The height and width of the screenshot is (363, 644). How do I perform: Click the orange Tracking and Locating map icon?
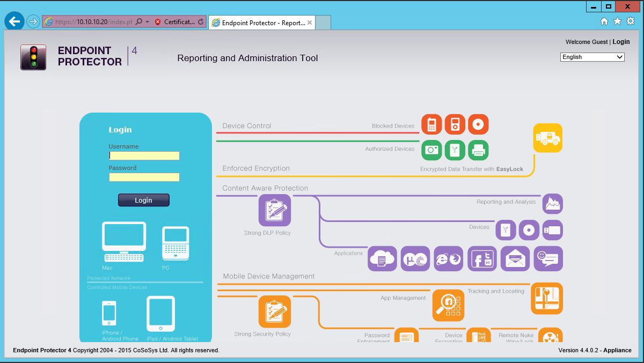[547, 298]
